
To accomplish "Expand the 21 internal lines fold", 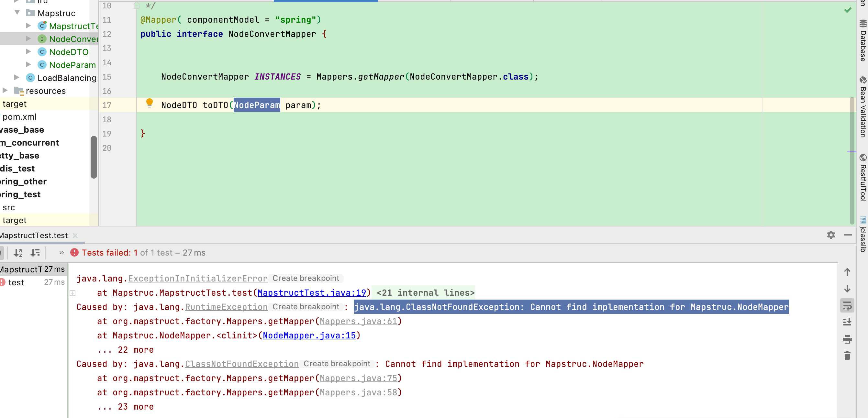I will click(x=425, y=293).
